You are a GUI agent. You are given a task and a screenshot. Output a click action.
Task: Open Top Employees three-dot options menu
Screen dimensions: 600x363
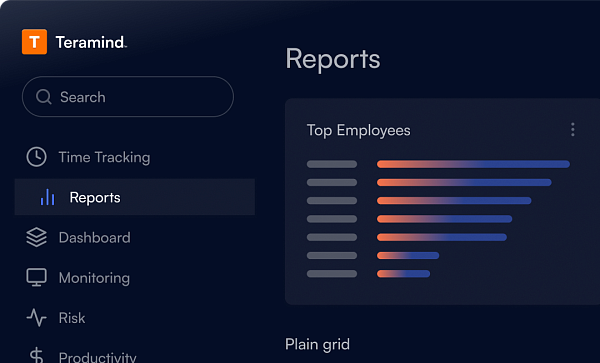click(572, 130)
